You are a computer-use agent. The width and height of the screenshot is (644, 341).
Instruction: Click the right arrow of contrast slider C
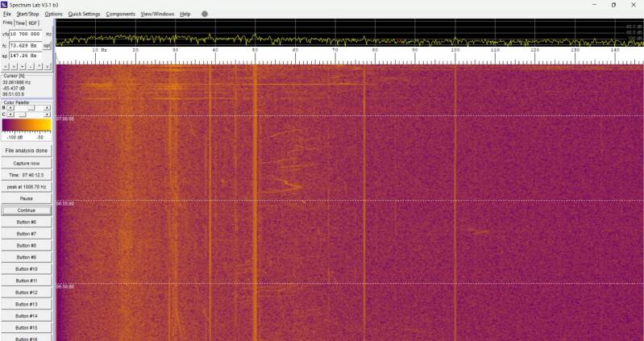48,114
